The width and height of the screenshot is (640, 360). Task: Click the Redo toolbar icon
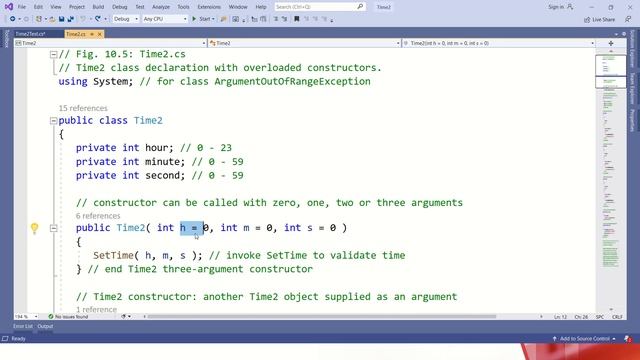pos(98,19)
